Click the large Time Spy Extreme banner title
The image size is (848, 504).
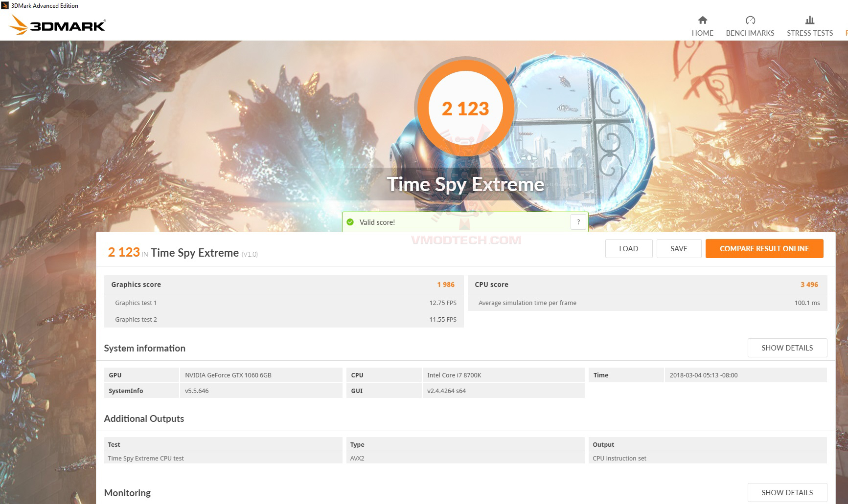click(x=465, y=184)
